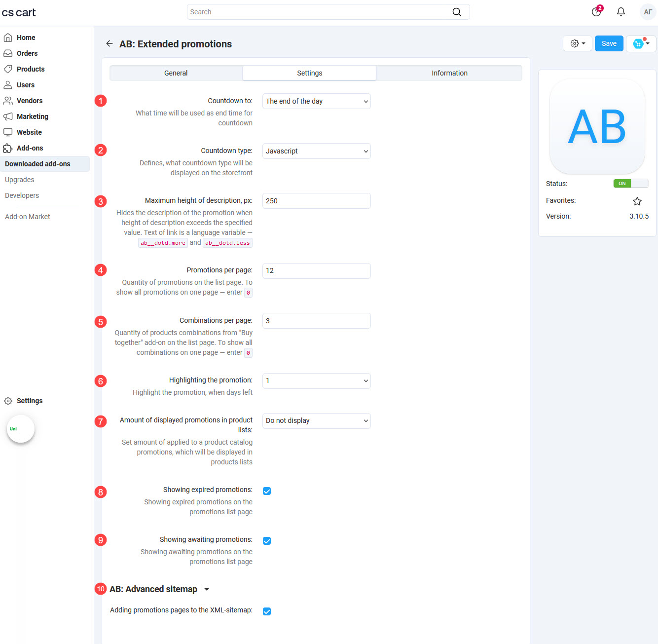The width and height of the screenshot is (658, 644).
Task: Open Products in the sidebar
Action: tap(31, 69)
